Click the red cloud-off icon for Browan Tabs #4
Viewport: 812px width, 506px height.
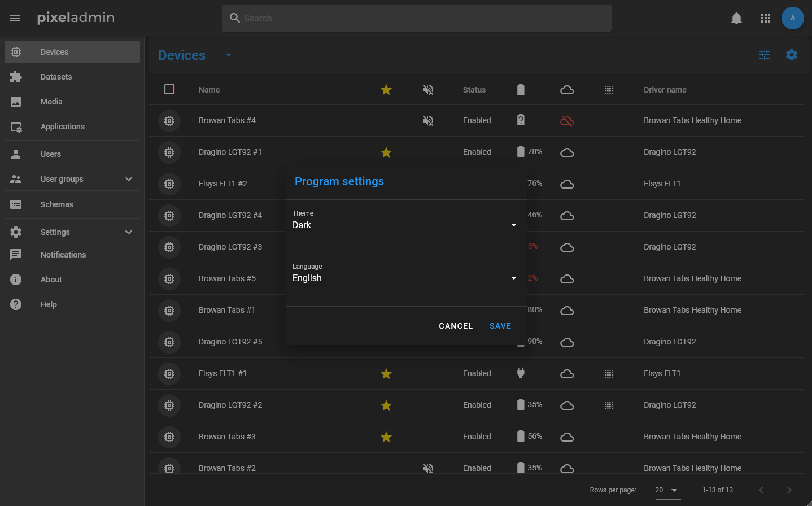pyautogui.click(x=567, y=121)
